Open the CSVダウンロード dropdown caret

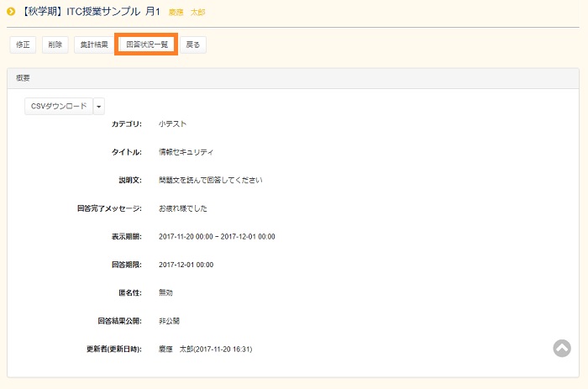(x=99, y=107)
